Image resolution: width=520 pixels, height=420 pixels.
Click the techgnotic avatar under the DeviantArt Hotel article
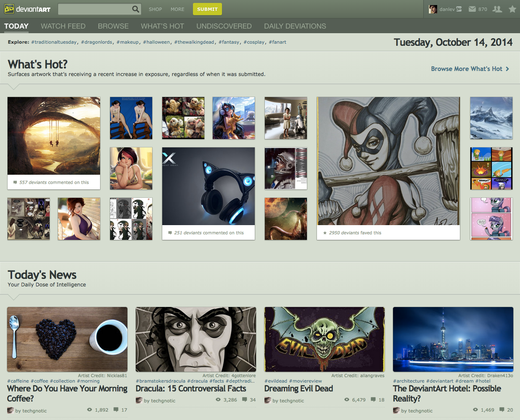[x=396, y=410]
